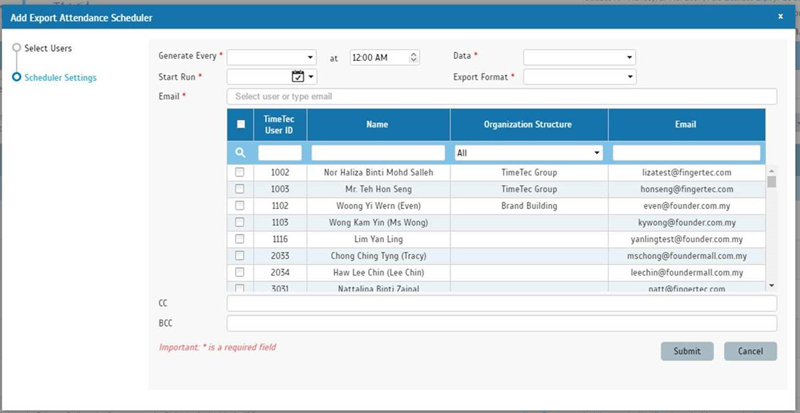Select the checkbox for Woong Yi Wern (Even)
This screenshot has height=413, width=800.
point(240,206)
